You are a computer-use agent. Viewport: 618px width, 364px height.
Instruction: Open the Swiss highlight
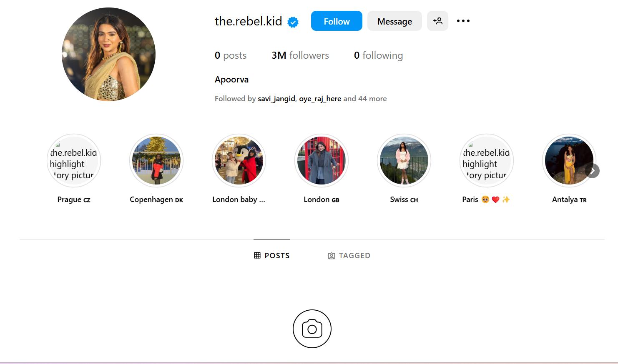click(404, 161)
